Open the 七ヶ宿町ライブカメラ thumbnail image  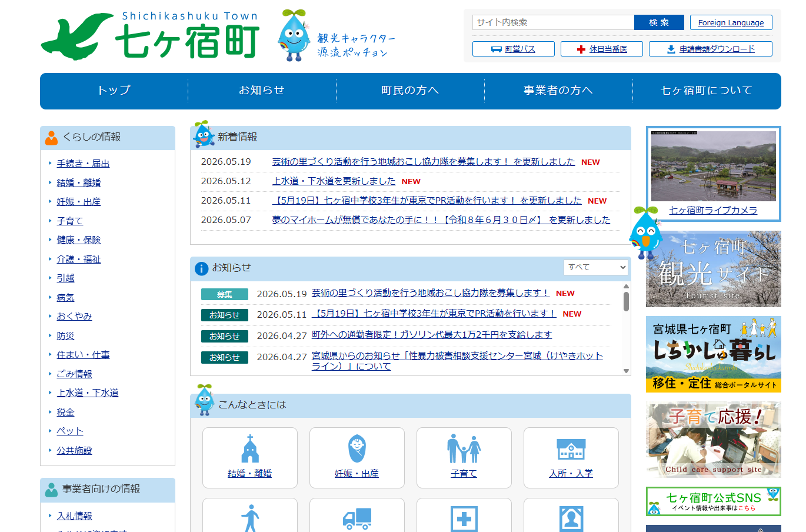714,166
